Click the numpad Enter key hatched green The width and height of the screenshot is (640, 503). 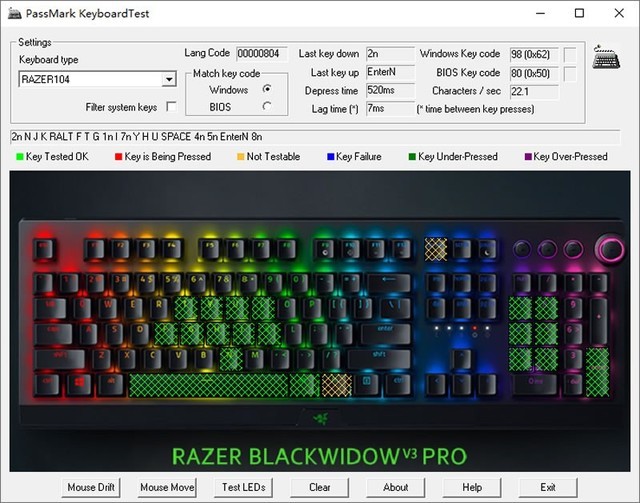pos(598,372)
